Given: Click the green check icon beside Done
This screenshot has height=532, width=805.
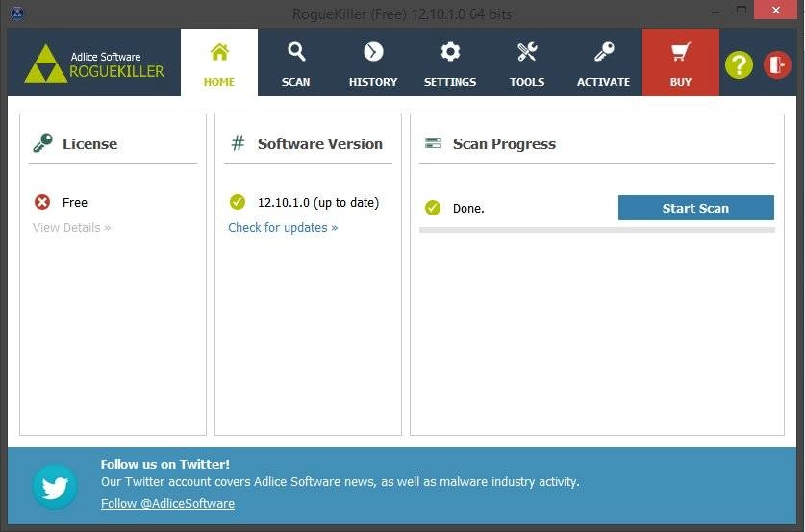Looking at the screenshot, I should click(x=433, y=208).
